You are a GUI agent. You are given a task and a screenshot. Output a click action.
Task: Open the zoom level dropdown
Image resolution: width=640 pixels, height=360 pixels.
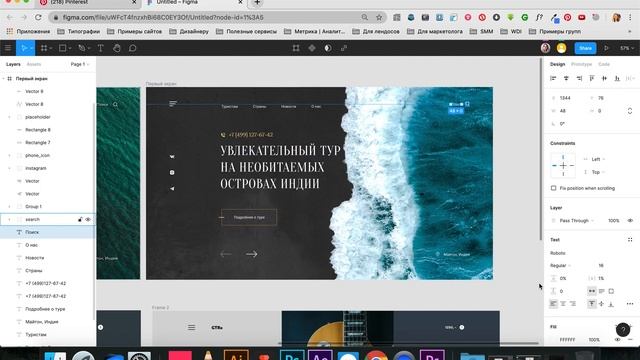pyautogui.click(x=627, y=48)
